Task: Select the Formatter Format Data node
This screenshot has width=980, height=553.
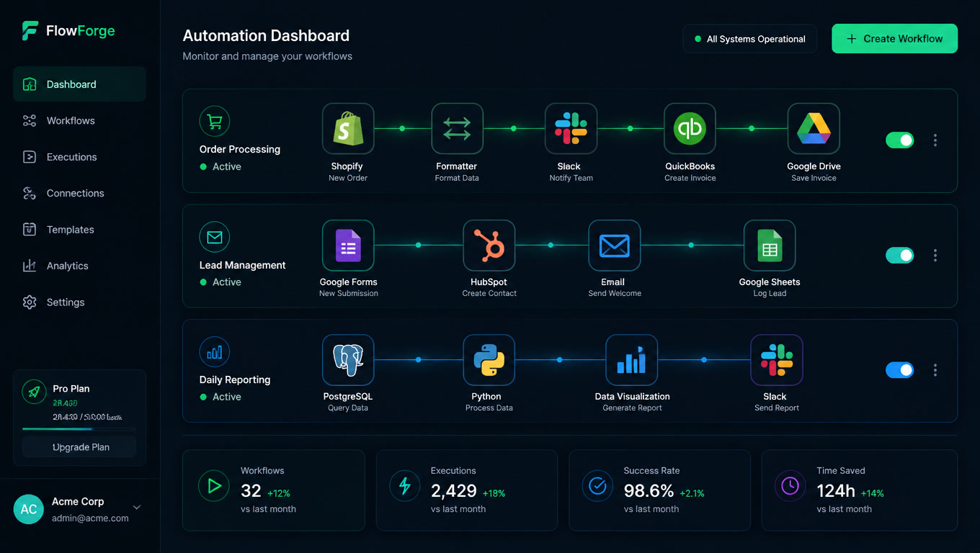Action: click(457, 129)
